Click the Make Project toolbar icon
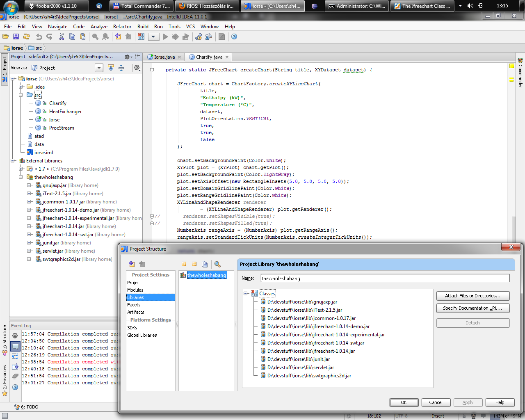The image size is (525, 420). tap(141, 37)
